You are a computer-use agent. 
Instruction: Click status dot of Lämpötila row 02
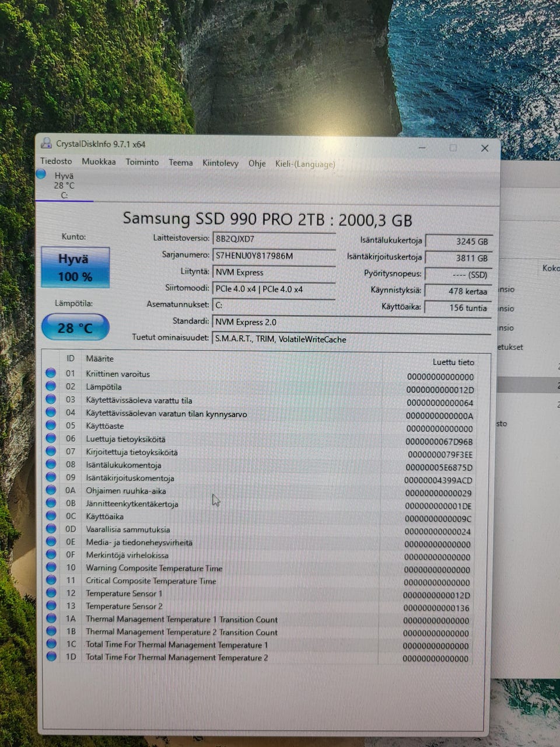tap(51, 386)
